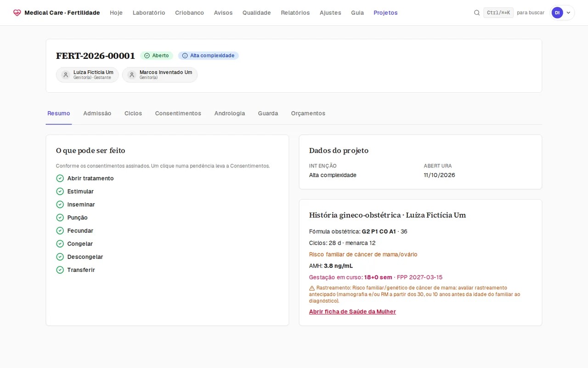Image resolution: width=588 pixels, height=368 pixels.
Task: Open Criobanco in the top navigation
Action: [189, 13]
